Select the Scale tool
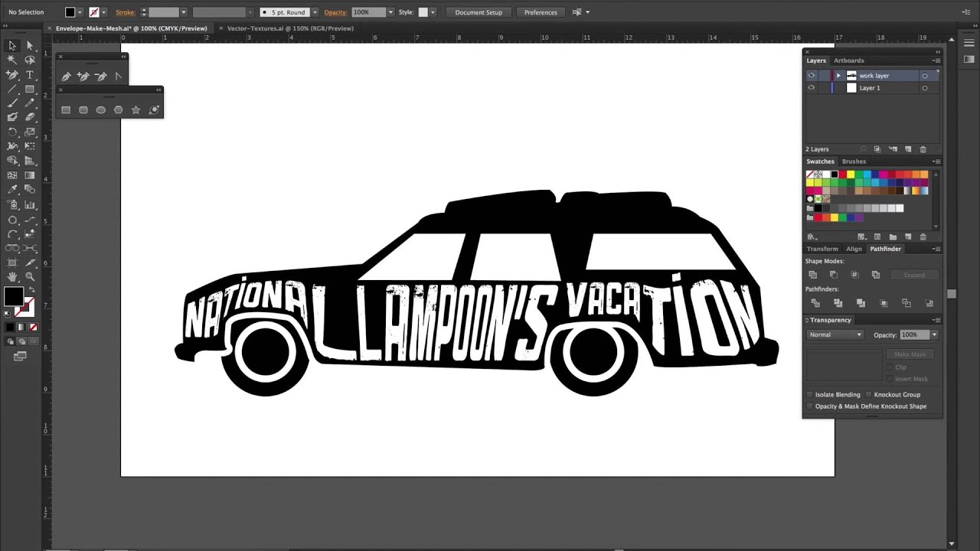 coord(30,132)
